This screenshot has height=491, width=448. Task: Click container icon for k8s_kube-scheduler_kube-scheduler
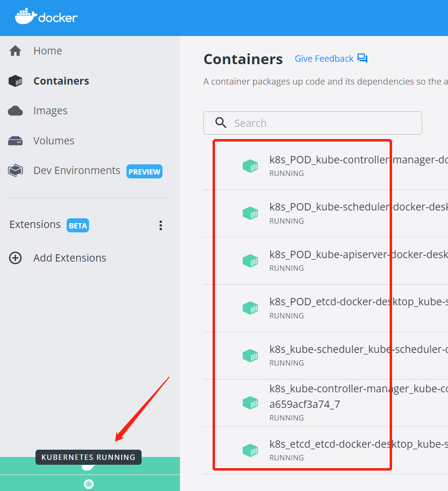251,356
